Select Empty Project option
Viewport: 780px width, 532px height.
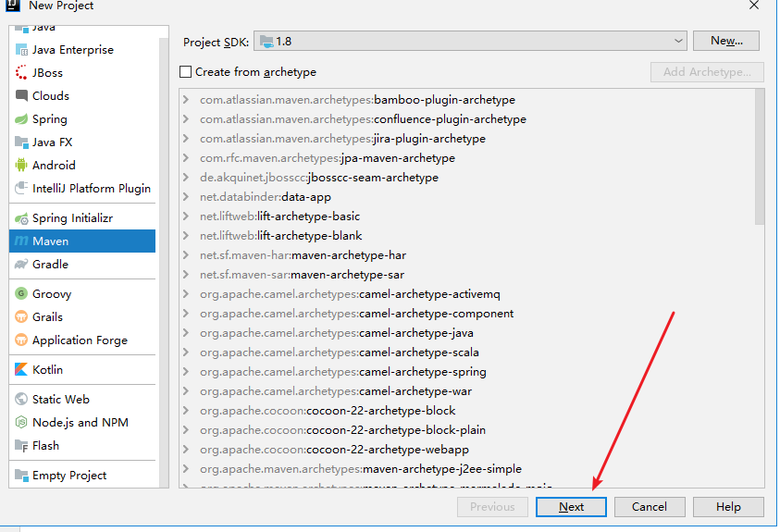[x=82, y=476]
